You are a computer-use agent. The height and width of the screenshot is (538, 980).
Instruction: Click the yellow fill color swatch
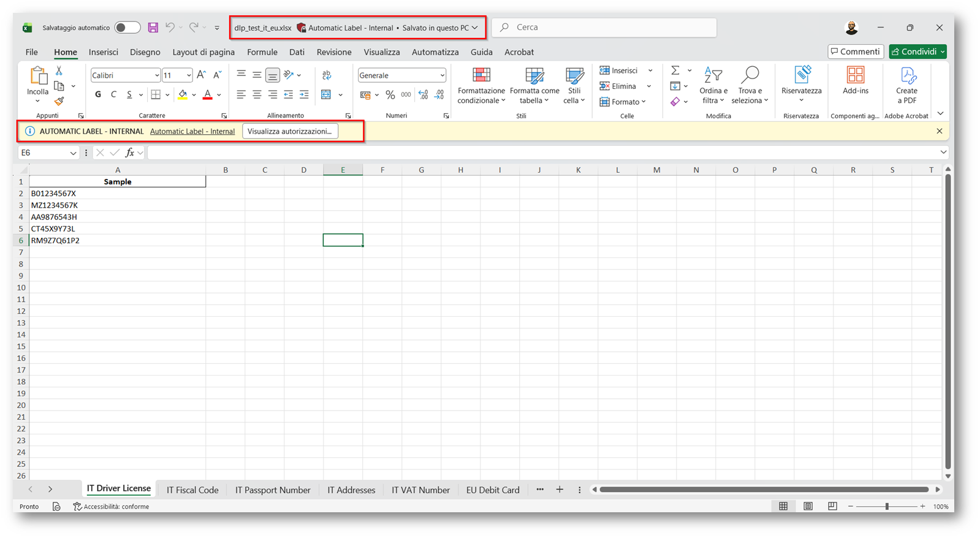183,95
